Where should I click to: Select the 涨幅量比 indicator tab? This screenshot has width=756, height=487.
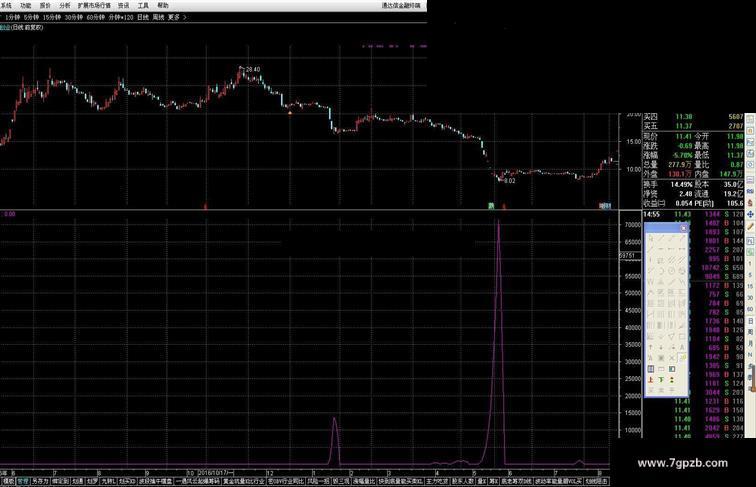[364, 481]
